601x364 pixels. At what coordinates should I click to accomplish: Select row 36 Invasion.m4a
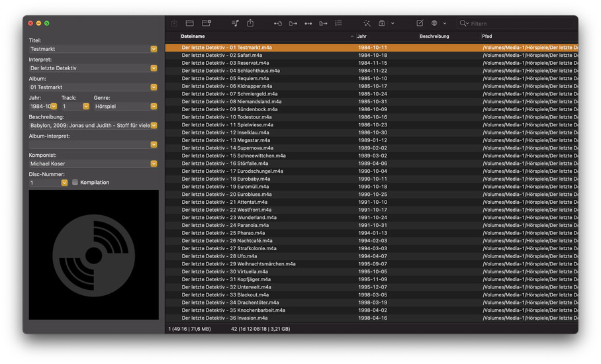pyautogui.click(x=371, y=318)
